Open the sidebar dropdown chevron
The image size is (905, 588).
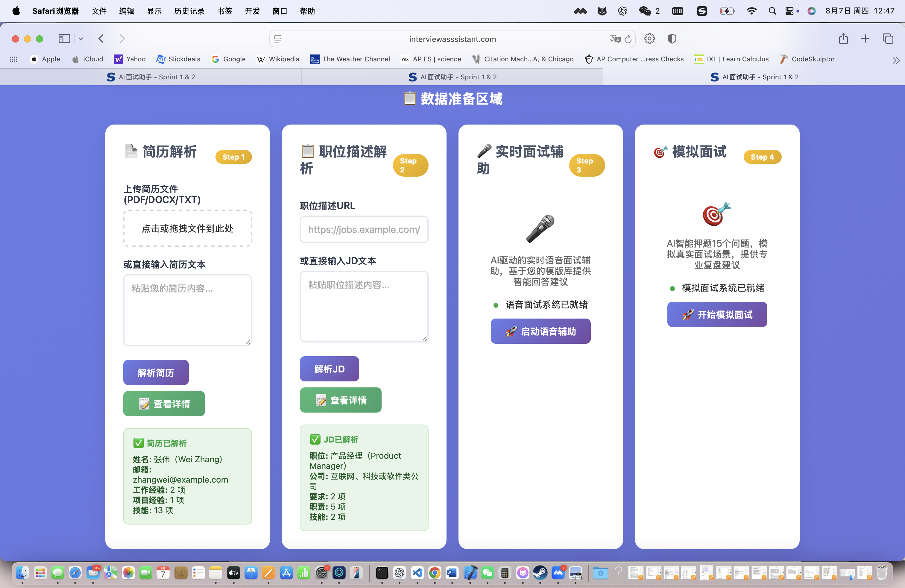pos(81,39)
